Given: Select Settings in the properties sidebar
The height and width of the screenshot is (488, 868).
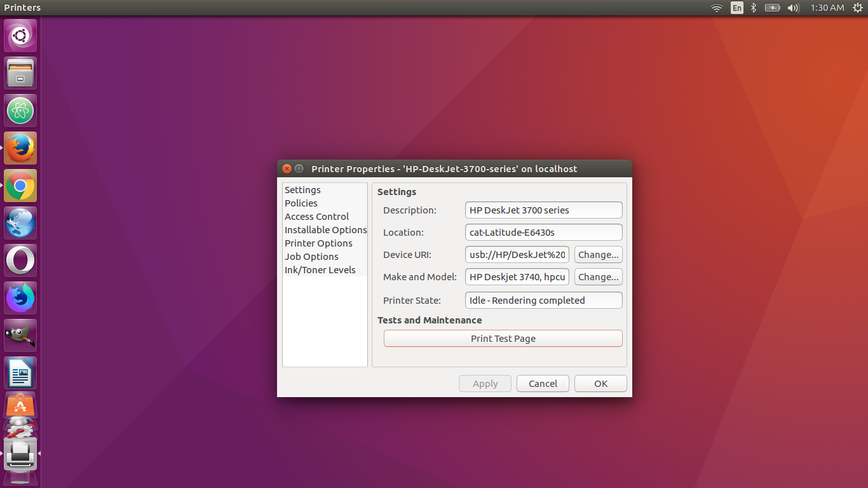Looking at the screenshot, I should click(x=325, y=190).
